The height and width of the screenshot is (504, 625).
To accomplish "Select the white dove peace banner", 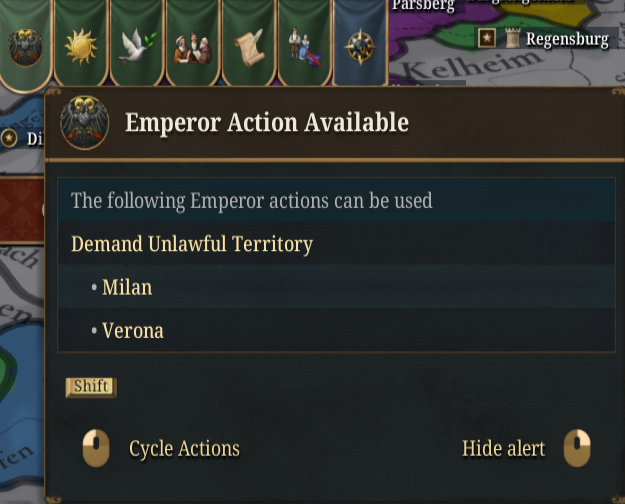I will coord(135,45).
